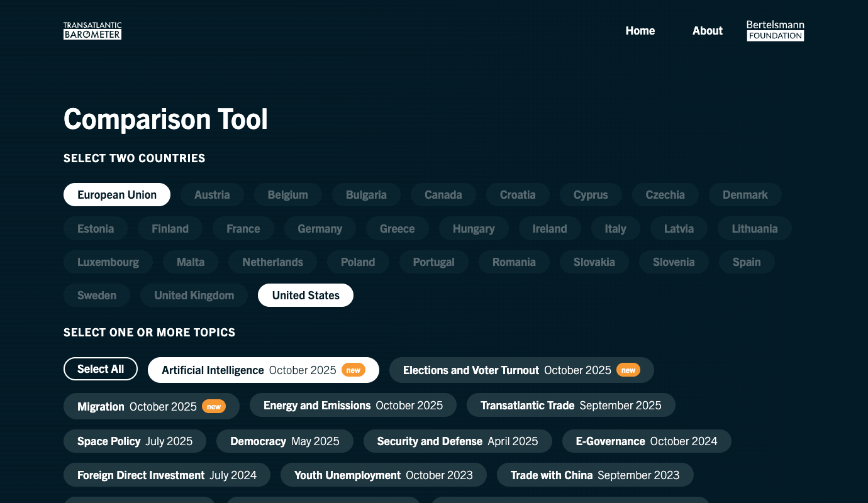This screenshot has height=503, width=868.
Task: Open the Bertelsmann Foundation logo link
Action: 775,31
